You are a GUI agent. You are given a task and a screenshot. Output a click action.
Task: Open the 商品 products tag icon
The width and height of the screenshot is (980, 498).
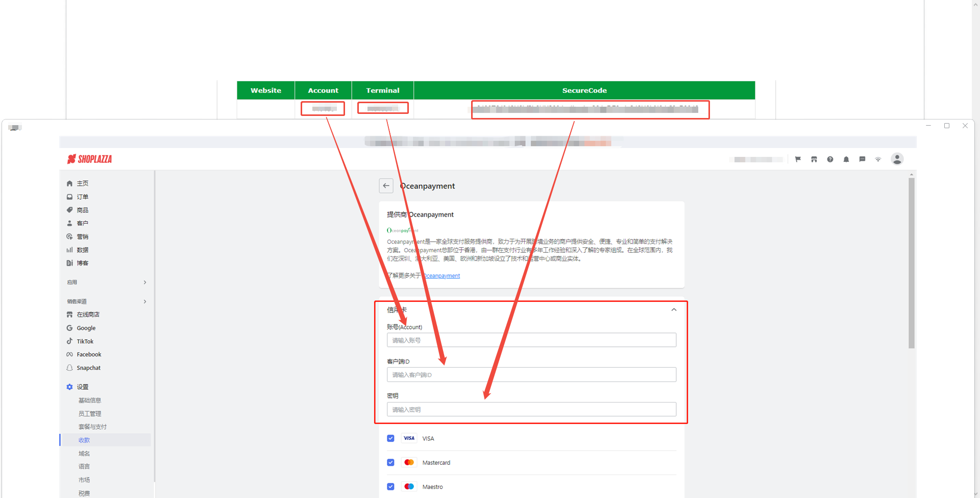tap(69, 210)
